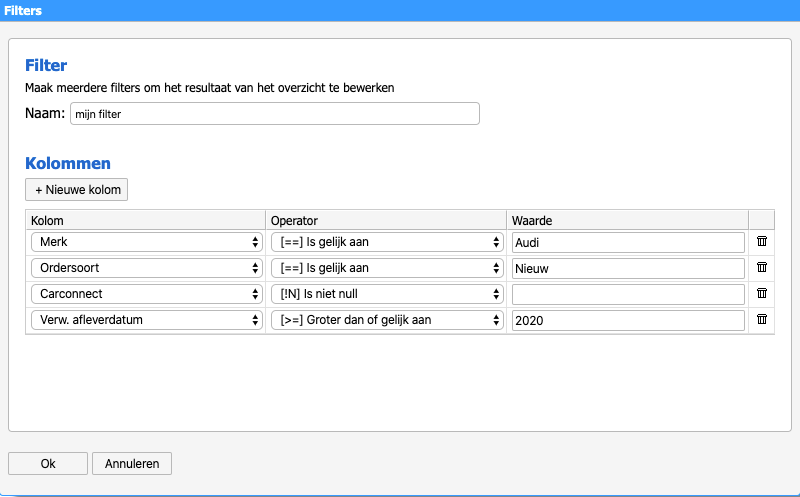Remove the Carconnect filter row
Image resolution: width=800 pixels, height=497 pixels.
pyautogui.click(x=762, y=293)
